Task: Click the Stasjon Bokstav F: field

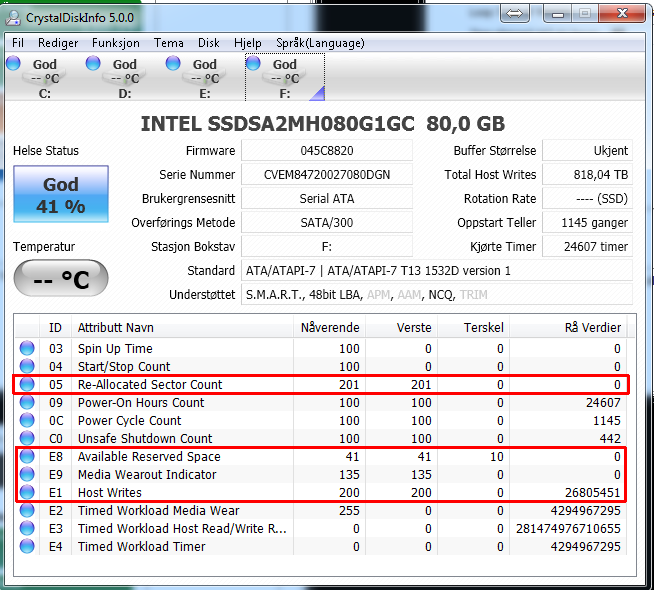Action: [x=327, y=246]
